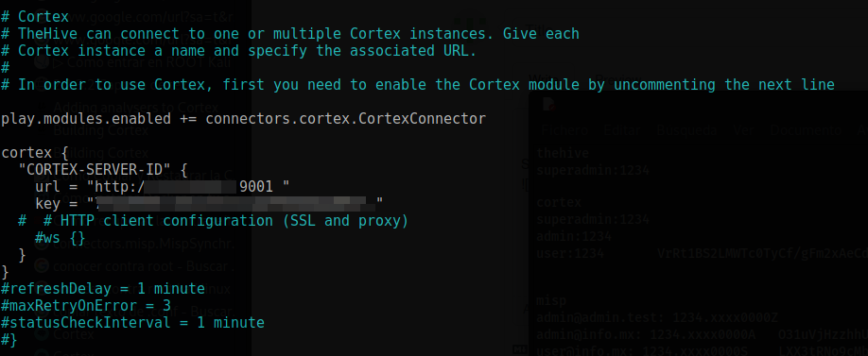Click the "TheHive can connect" comment line
Screen dimensions: 868x356
tap(290, 34)
